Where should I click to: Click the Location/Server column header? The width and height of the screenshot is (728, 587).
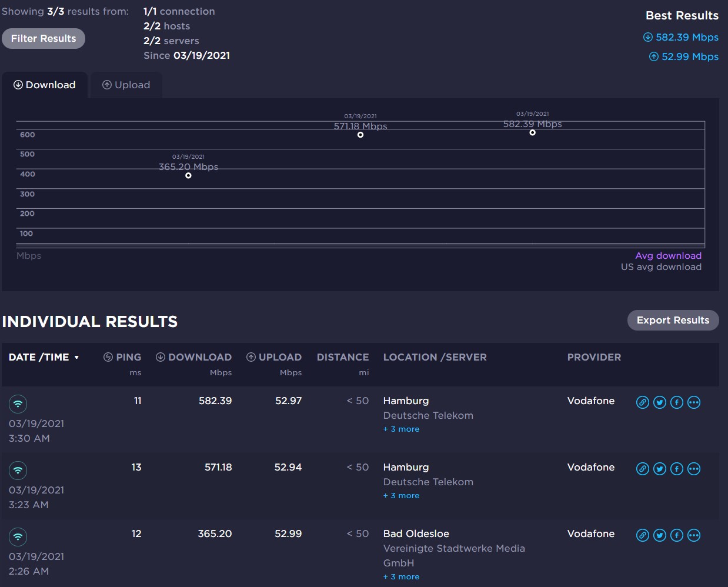point(435,357)
